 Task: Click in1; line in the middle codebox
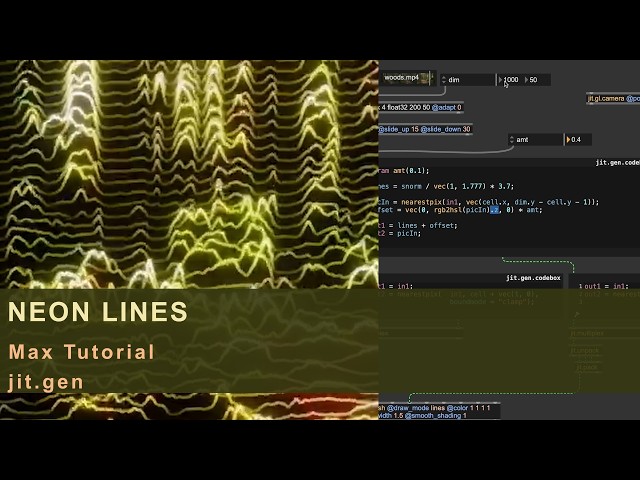396,286
